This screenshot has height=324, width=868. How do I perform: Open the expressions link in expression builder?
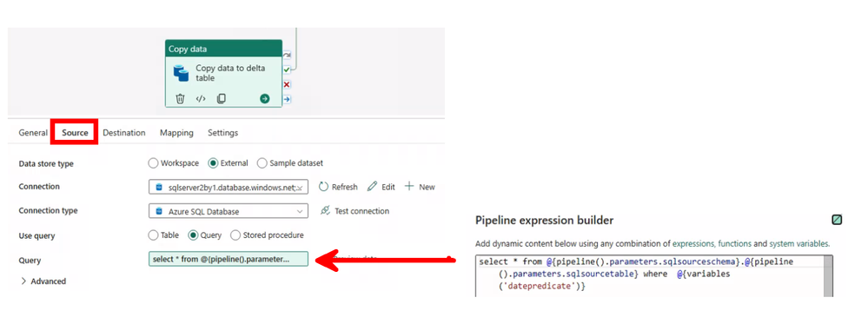694,243
